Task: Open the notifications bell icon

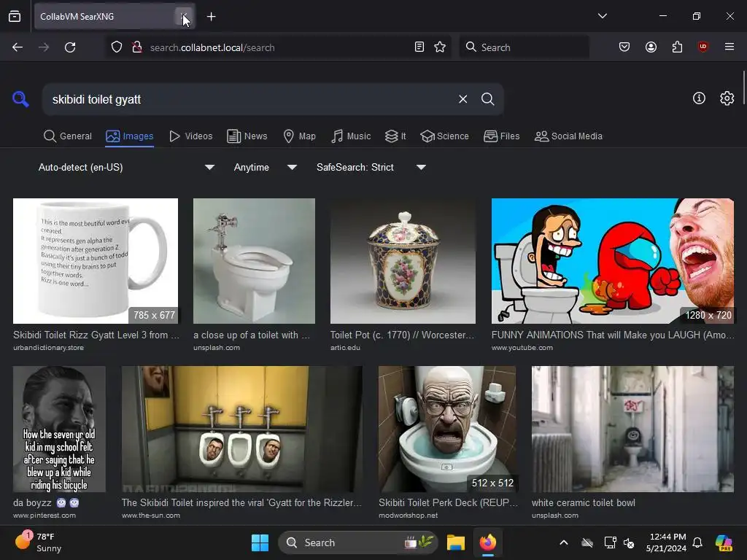Action: coord(697,542)
